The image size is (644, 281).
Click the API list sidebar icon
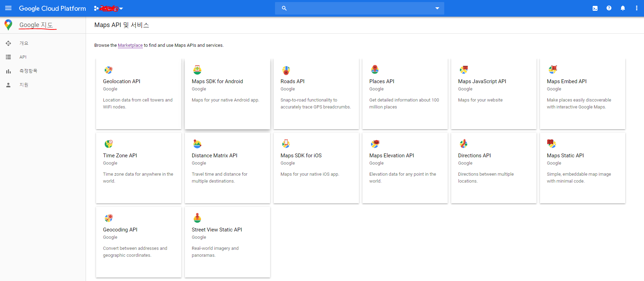(8, 57)
